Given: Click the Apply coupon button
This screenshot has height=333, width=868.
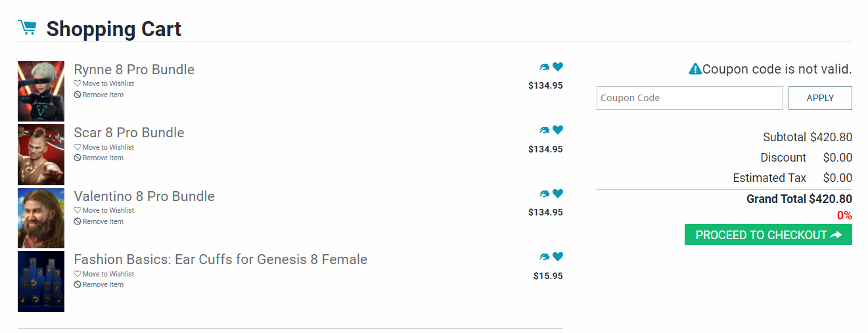Looking at the screenshot, I should pyautogui.click(x=819, y=98).
